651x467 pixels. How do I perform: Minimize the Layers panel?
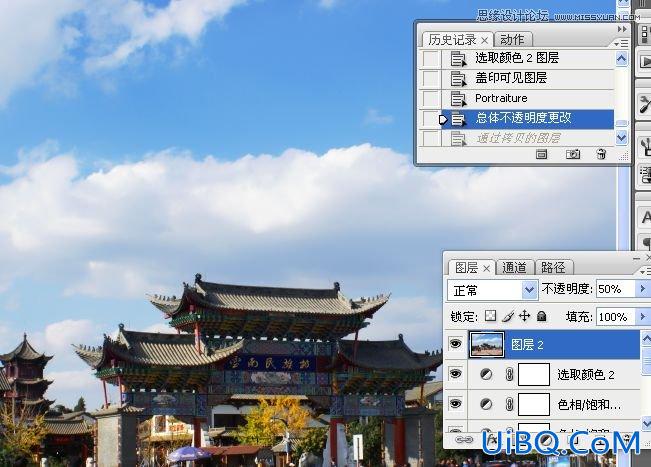[x=636, y=259]
